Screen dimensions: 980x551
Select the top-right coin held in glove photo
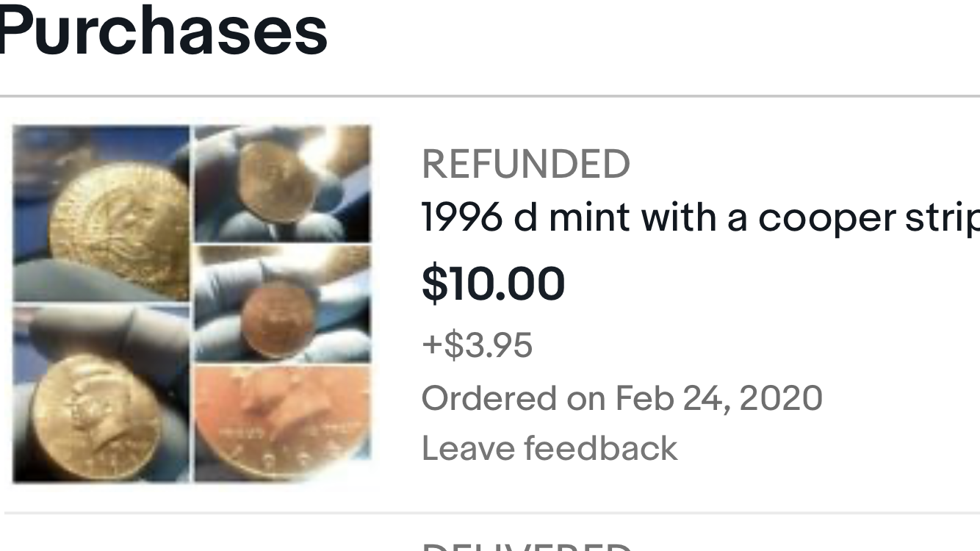point(282,184)
